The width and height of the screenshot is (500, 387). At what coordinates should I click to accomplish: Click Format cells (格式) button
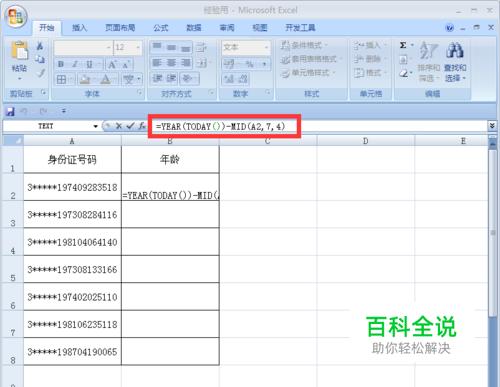coord(371,73)
